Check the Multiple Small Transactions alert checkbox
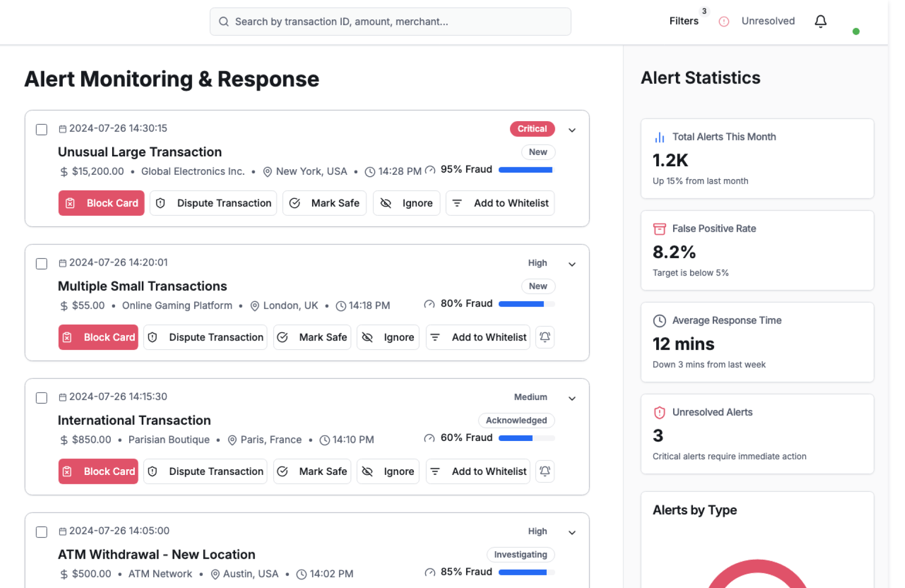This screenshot has height=588, width=905. point(41,263)
